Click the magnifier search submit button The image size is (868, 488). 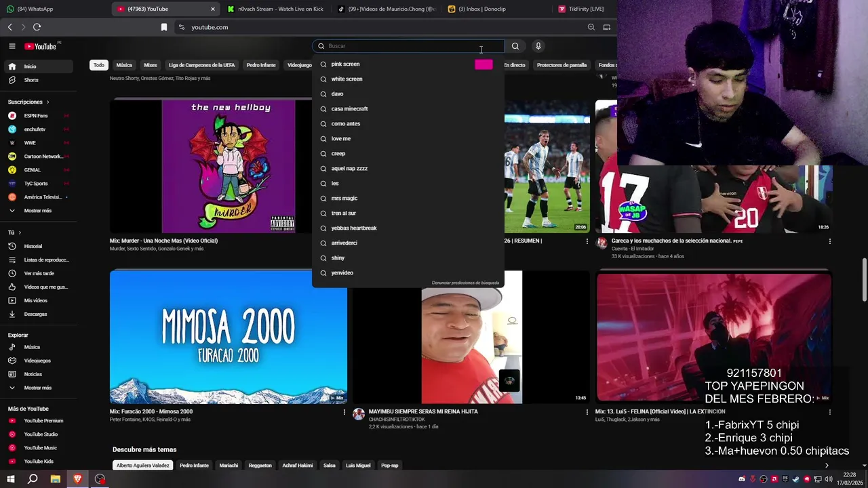(x=515, y=46)
